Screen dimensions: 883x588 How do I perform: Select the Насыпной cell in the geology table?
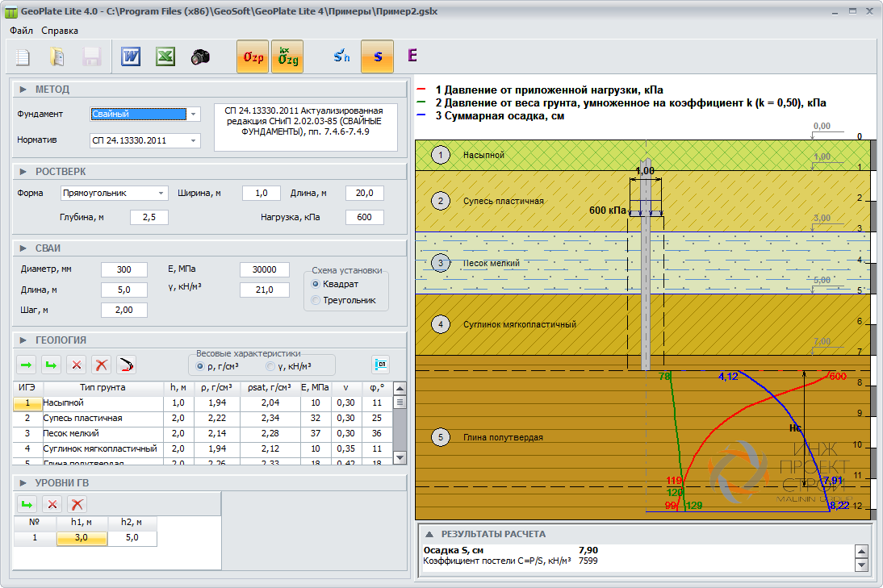[x=103, y=402]
